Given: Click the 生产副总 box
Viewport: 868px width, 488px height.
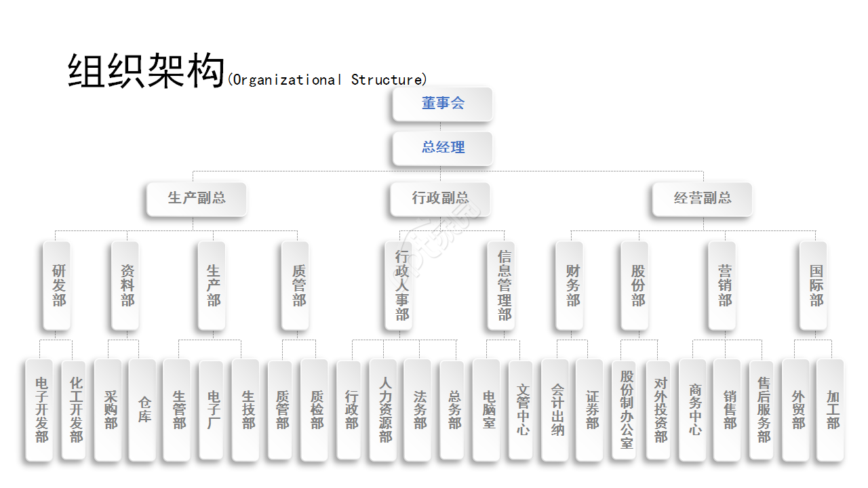Looking at the screenshot, I should 197,199.
